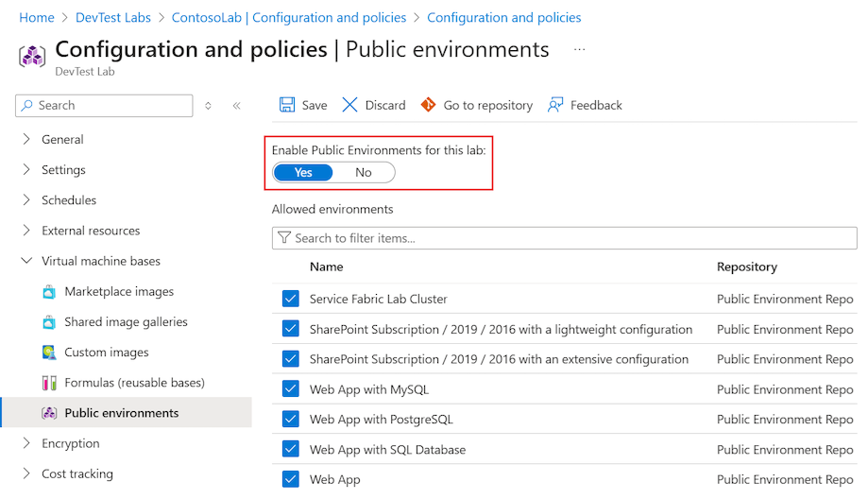The image size is (868, 499).
Task: Expand the General section
Action: click(x=26, y=140)
